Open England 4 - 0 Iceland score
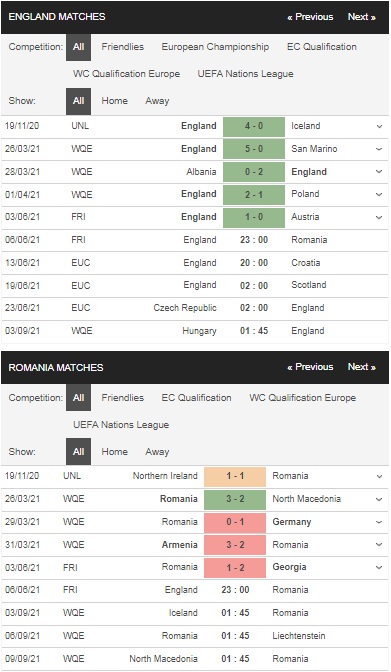Screen dimensions: 391x672 pyautogui.click(x=254, y=126)
